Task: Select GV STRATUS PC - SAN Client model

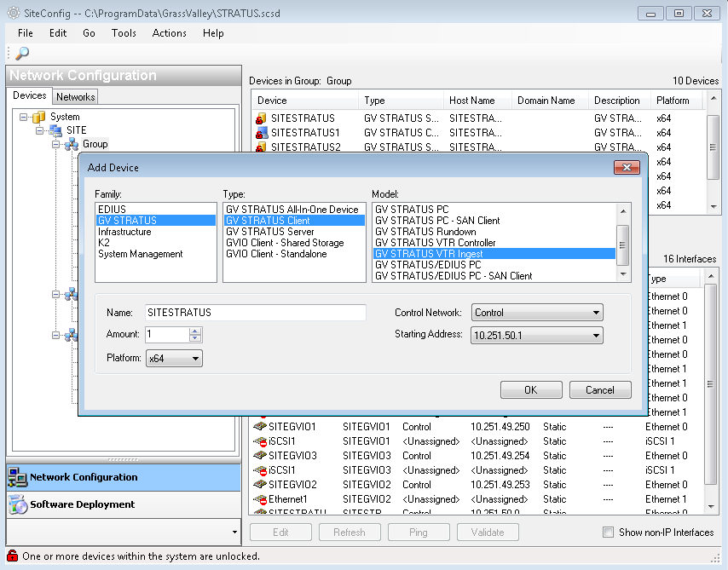Action: (x=494, y=221)
